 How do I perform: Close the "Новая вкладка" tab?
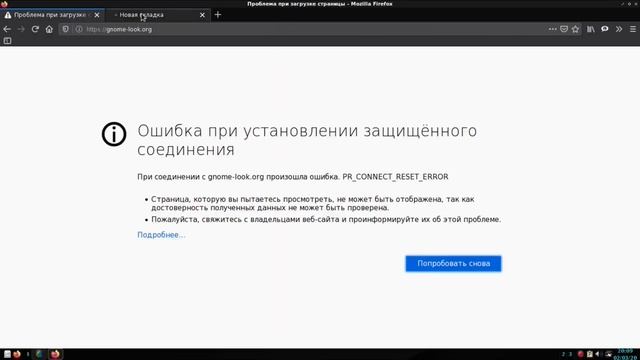pos(202,15)
